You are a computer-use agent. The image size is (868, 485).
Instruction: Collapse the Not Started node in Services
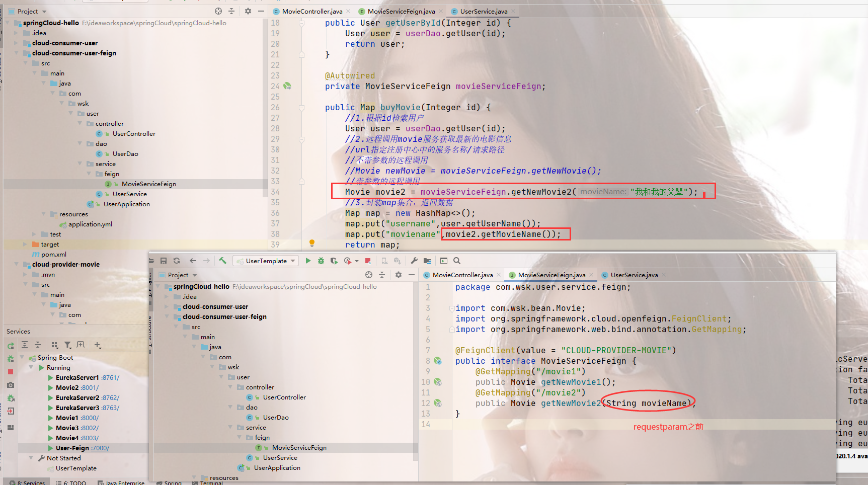pyautogui.click(x=32, y=458)
